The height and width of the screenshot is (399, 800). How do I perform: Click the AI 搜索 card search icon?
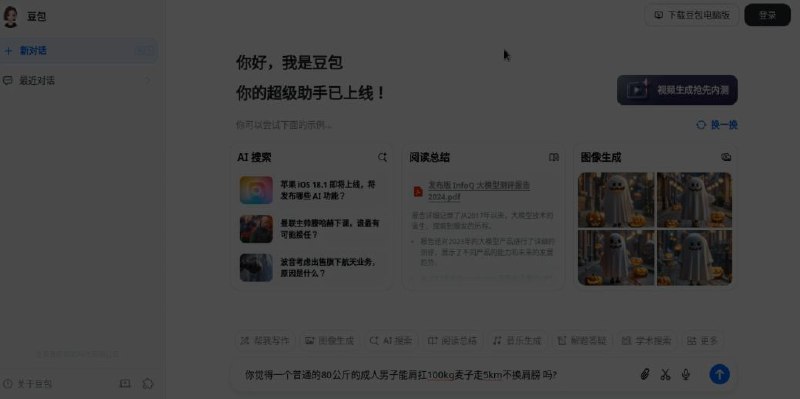(382, 158)
